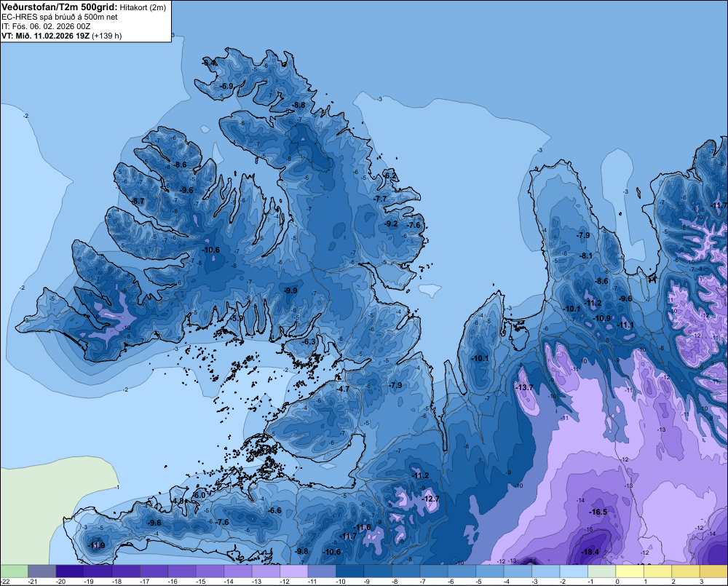Click the dark blue swatch between -10 and -9
The image size is (728, 586).
coord(349,571)
